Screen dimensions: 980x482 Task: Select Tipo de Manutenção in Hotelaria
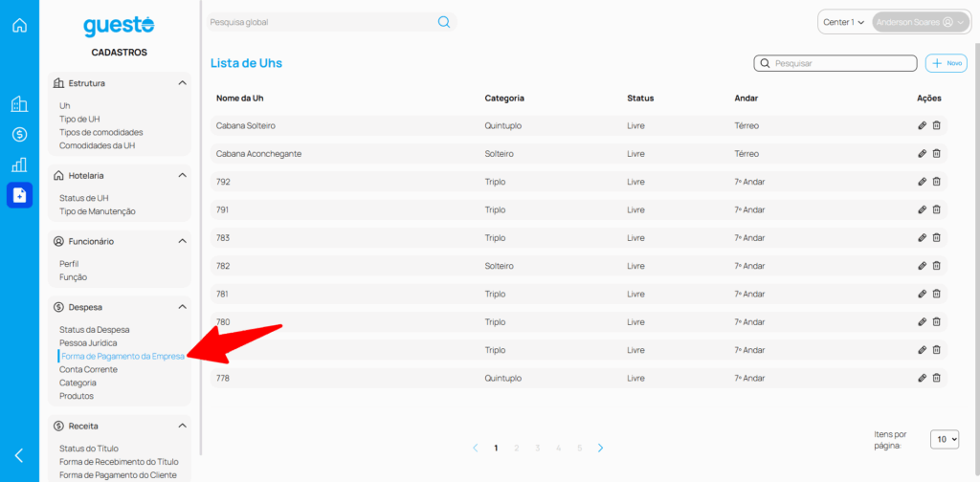pyautogui.click(x=98, y=211)
